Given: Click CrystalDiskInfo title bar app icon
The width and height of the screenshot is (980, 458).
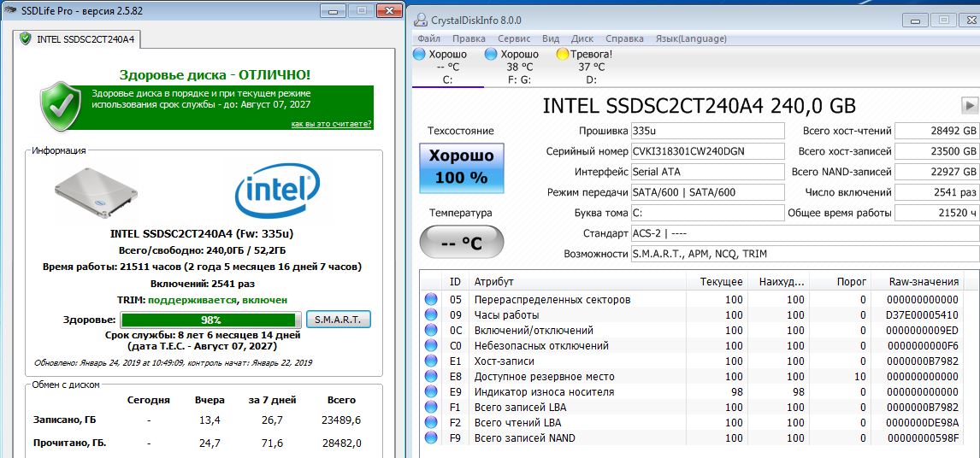Looking at the screenshot, I should point(422,20).
